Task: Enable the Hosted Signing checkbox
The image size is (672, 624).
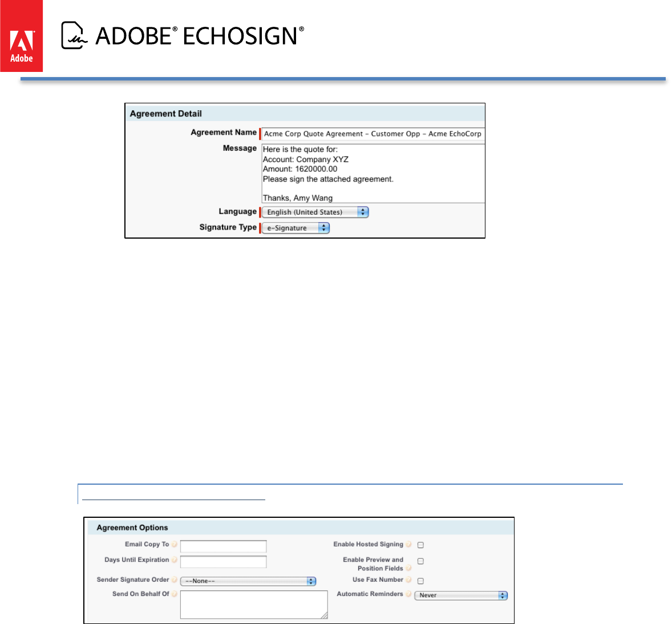Action: 421,545
